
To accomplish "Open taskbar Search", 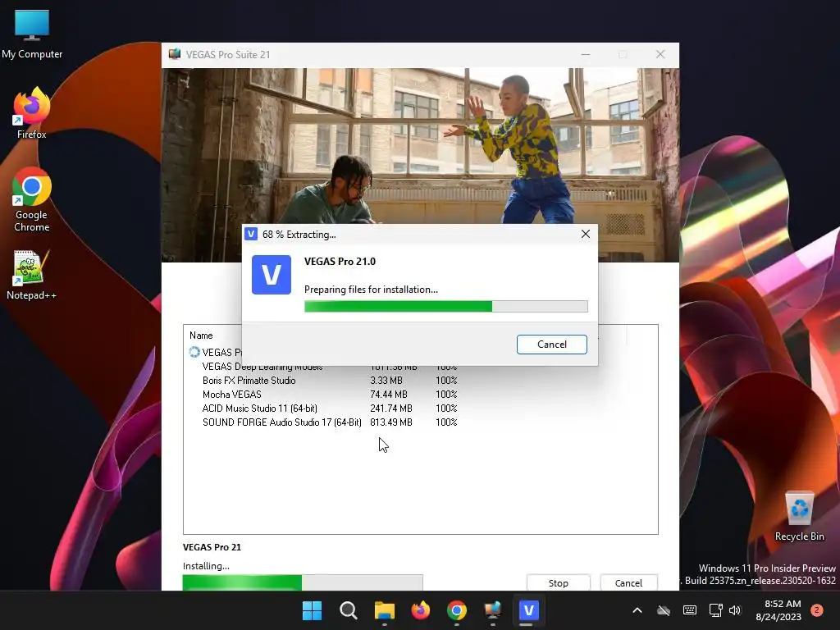I will pyautogui.click(x=348, y=610).
